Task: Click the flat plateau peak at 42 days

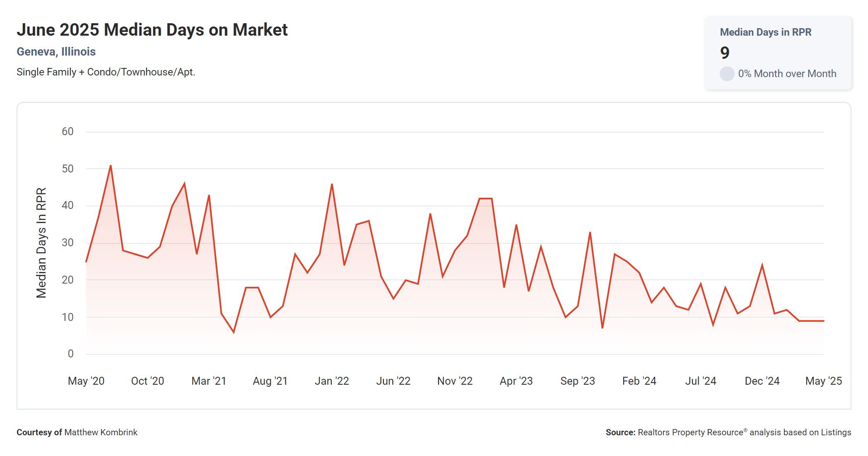Action: 485,199
